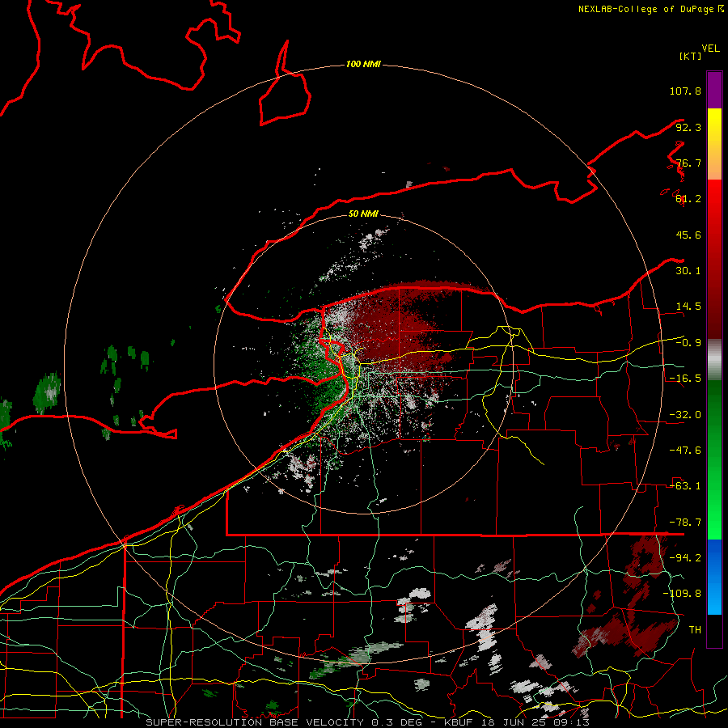Click the -16.5 velocity scale value
Image resolution: width=728 pixels, height=728 pixels.
685,379
